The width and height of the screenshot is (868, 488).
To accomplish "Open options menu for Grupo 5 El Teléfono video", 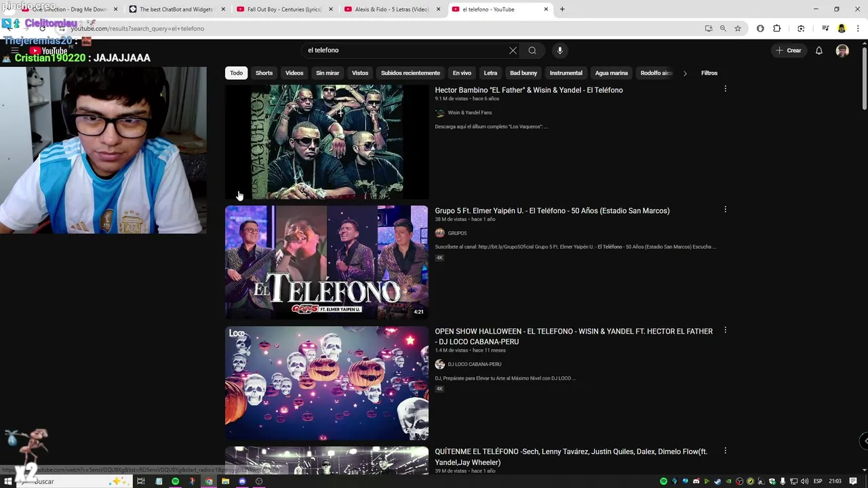I will 725,209.
